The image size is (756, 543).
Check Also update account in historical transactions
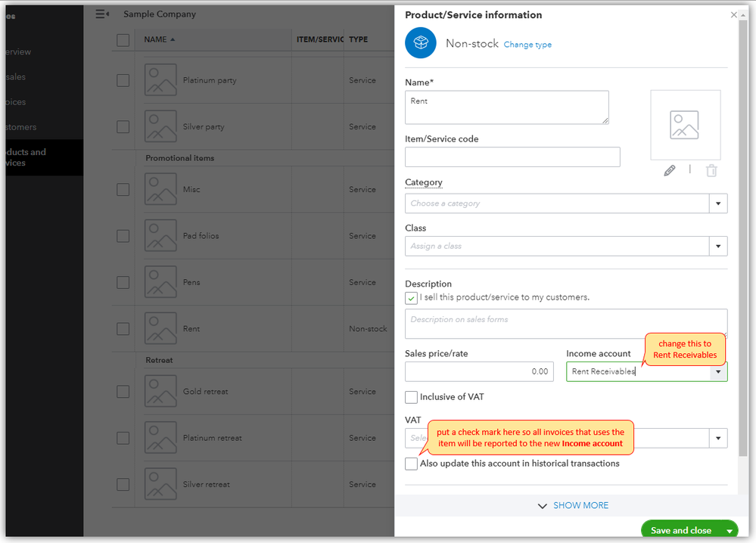pyautogui.click(x=411, y=464)
